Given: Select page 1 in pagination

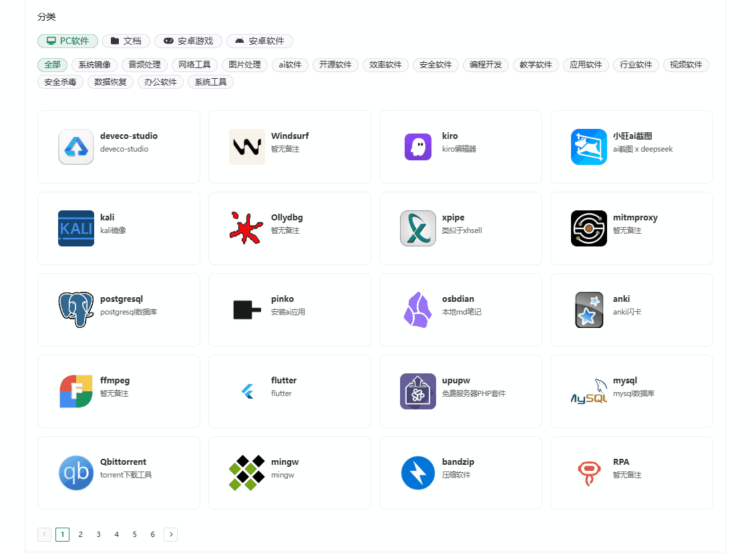Looking at the screenshot, I should [x=62, y=534].
